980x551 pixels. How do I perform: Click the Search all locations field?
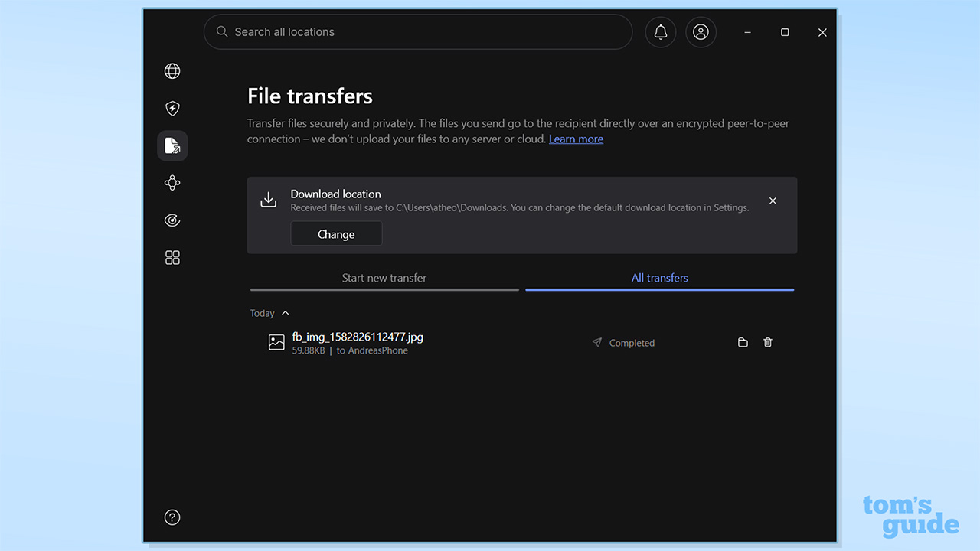[417, 32]
